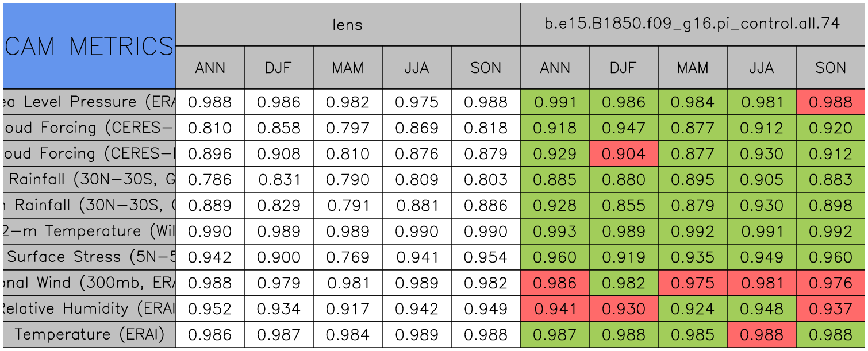Click the red 0.975 MAM cell
This screenshot has width=868, height=351.
[x=693, y=283]
